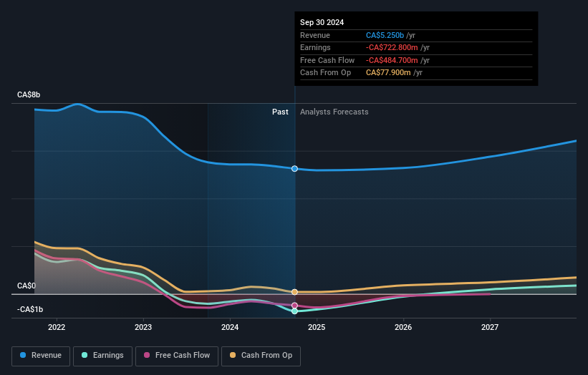Toggle the Cash From Op legend button
Image resolution: width=588 pixels, height=375 pixels.
(x=261, y=356)
